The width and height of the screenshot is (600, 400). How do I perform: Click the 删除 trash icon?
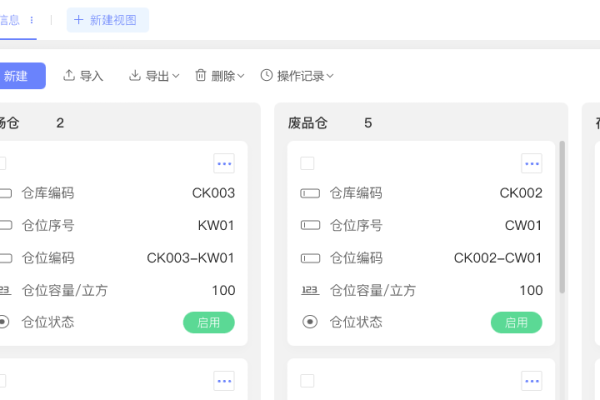[x=201, y=75]
